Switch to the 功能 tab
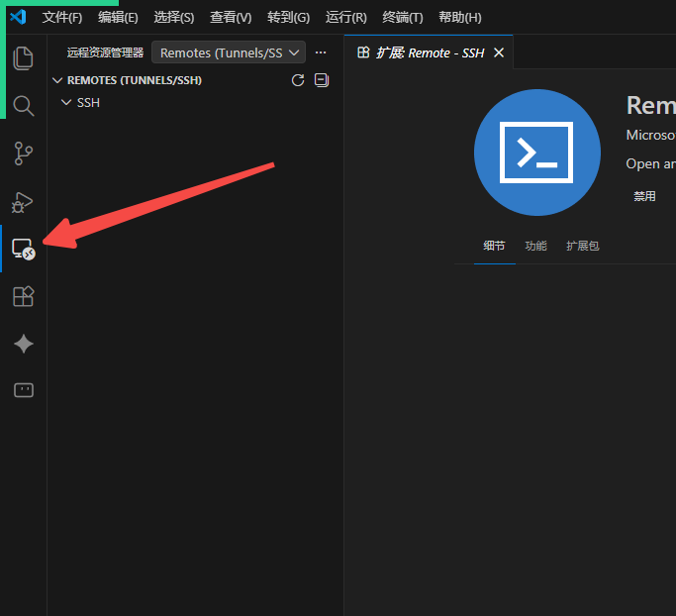 click(535, 246)
